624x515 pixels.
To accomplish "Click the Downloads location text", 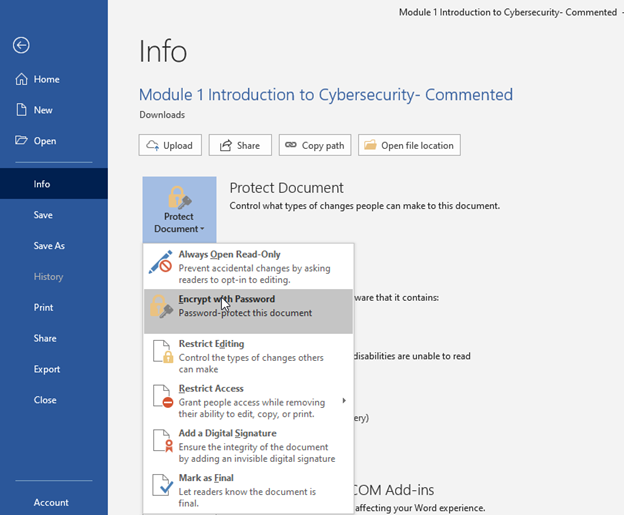I will (x=162, y=115).
